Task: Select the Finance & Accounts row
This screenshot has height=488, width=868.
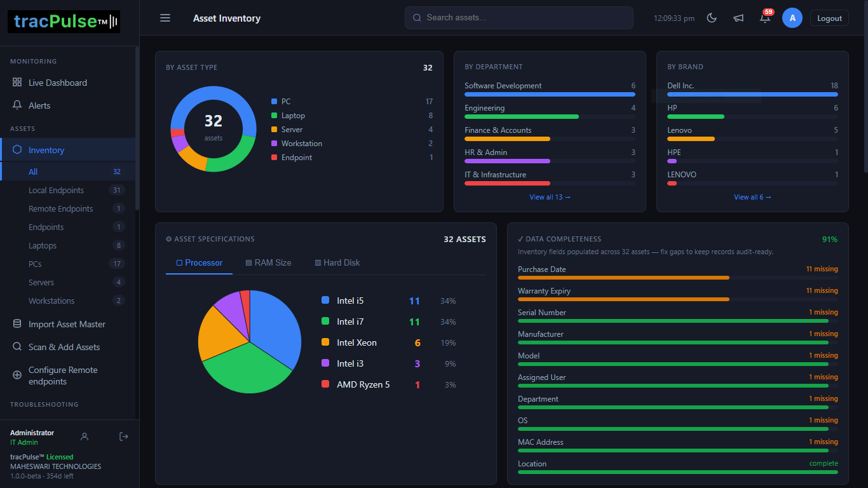Action: pos(550,133)
